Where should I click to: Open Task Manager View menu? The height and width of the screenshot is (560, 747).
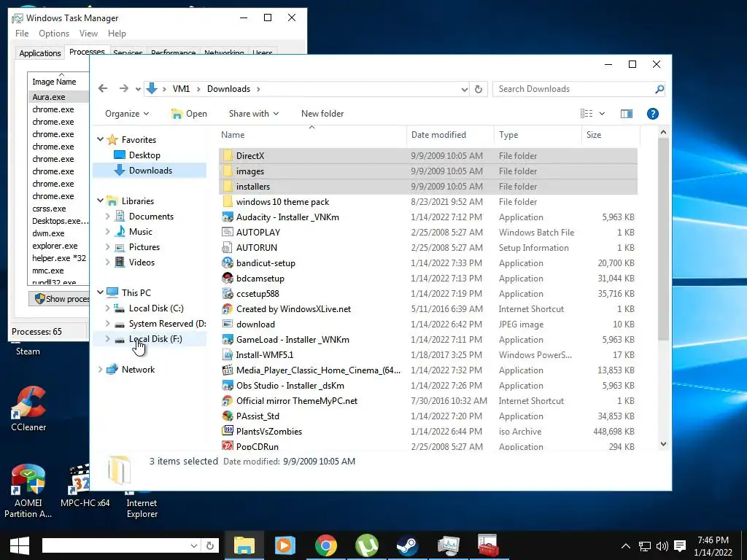click(x=88, y=34)
